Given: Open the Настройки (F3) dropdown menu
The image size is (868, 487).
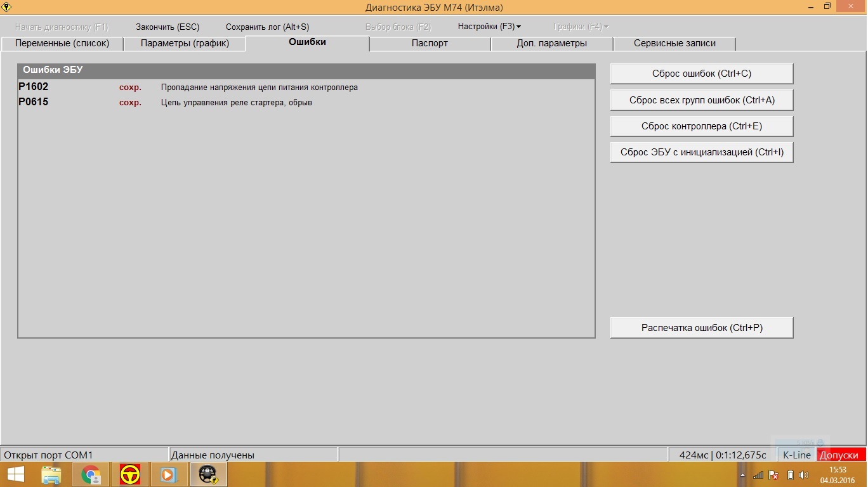Looking at the screenshot, I should (x=489, y=27).
